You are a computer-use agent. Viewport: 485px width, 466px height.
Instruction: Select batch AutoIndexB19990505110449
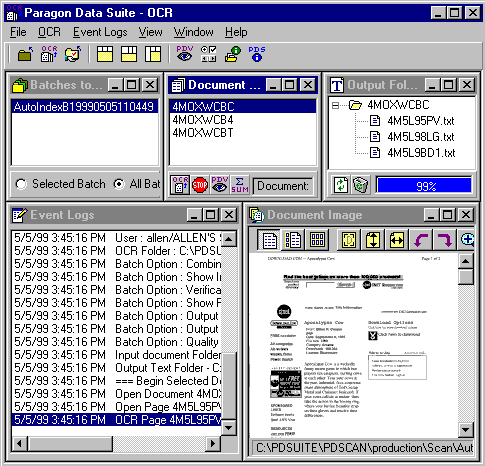pyautogui.click(x=85, y=107)
